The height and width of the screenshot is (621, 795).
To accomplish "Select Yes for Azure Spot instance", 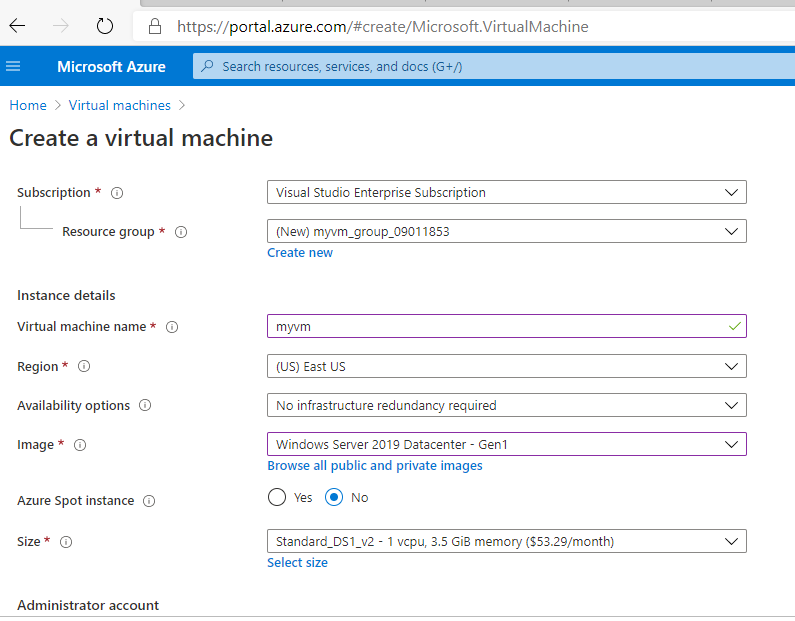I will (277, 497).
